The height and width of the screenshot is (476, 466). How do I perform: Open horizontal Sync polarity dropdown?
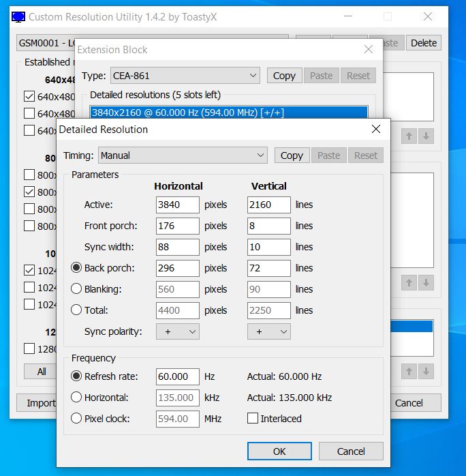click(177, 331)
